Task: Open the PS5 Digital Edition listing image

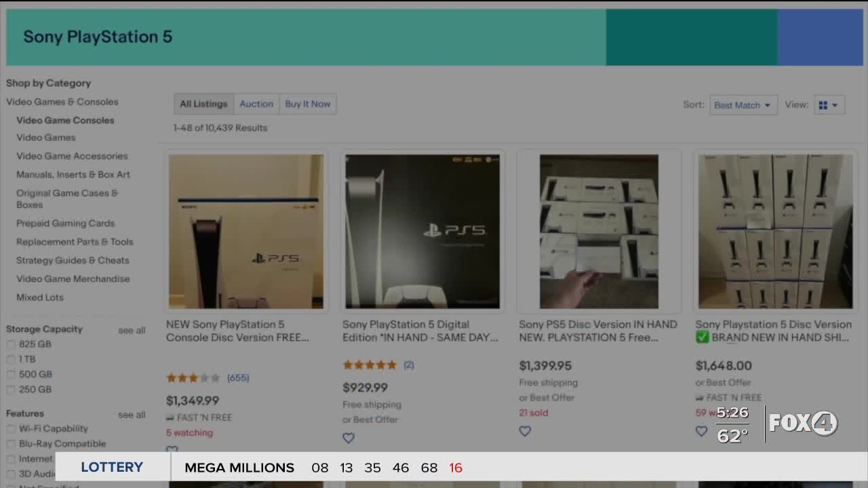Action: 422,232
